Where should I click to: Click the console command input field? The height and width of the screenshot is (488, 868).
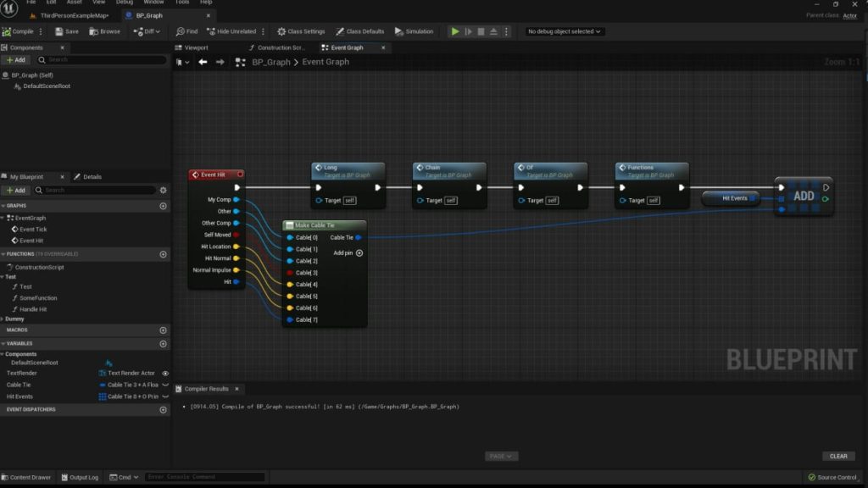204,477
